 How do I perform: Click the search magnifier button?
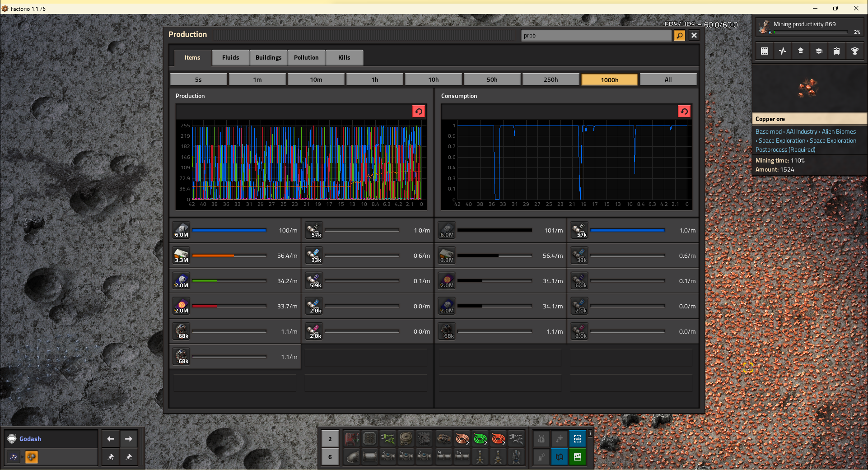pos(680,35)
